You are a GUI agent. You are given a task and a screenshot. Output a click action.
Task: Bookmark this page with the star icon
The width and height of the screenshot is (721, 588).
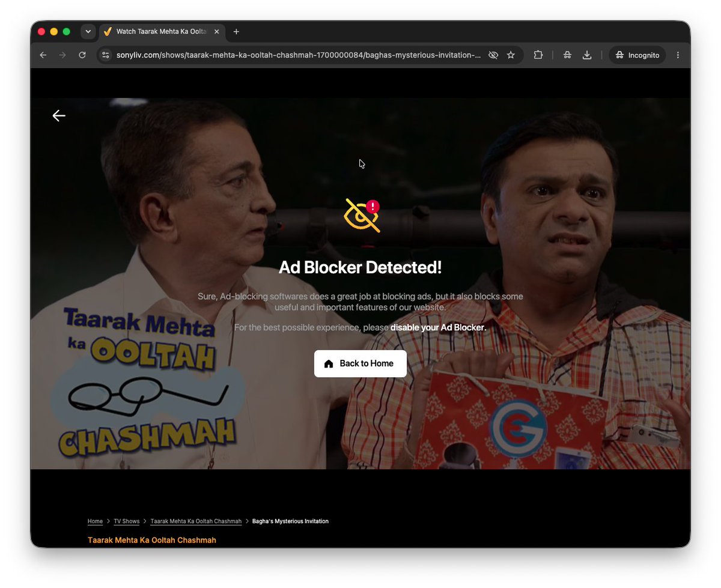(x=511, y=55)
